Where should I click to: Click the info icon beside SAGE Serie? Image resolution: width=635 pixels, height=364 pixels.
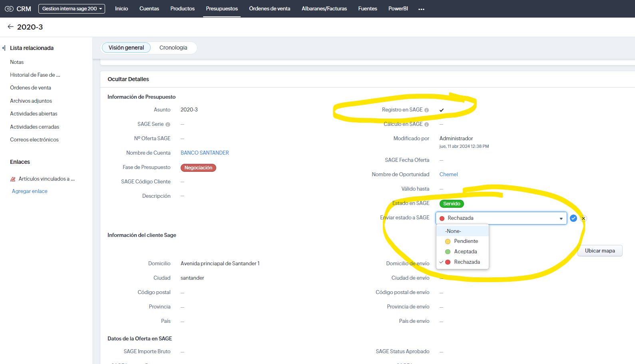[168, 124]
